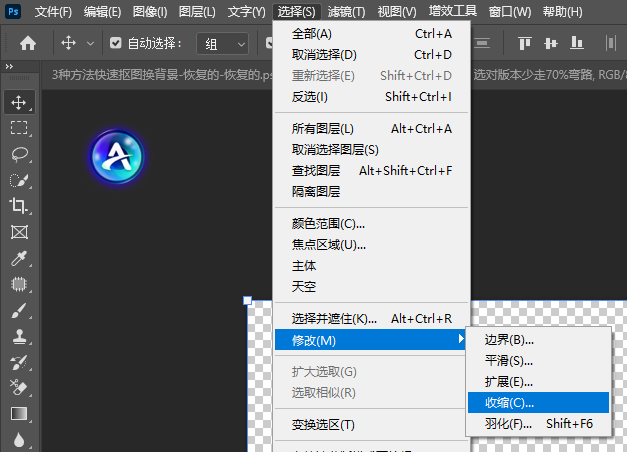Click the Move tool icon in options bar
This screenshot has width=627, height=452.
coord(68,43)
